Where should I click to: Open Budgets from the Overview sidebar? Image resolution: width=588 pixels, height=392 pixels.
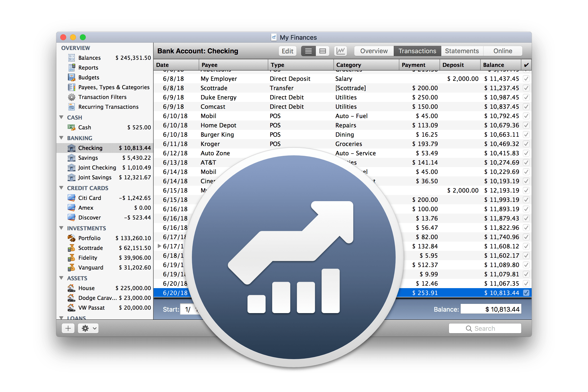(88, 77)
